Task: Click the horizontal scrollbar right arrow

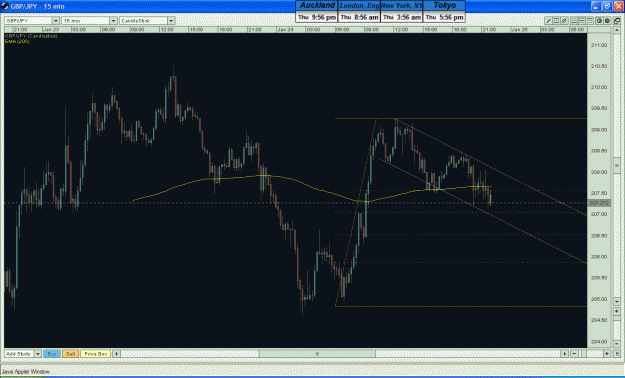Action: (x=564, y=354)
